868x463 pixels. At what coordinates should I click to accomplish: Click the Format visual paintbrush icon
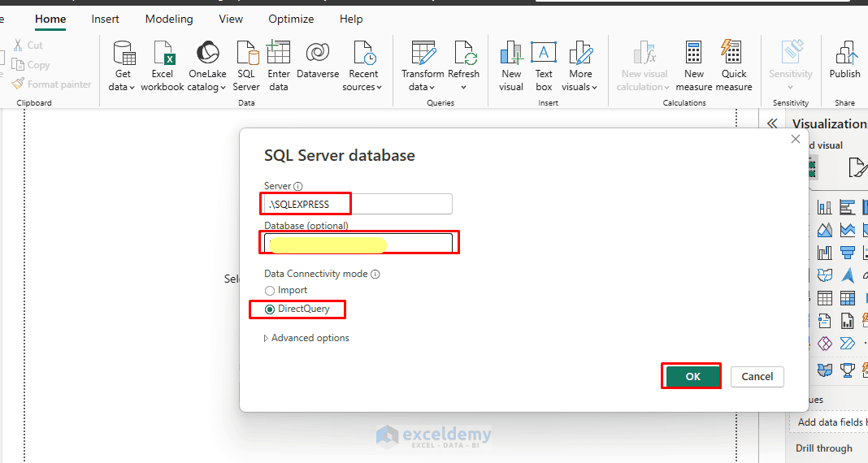[857, 167]
